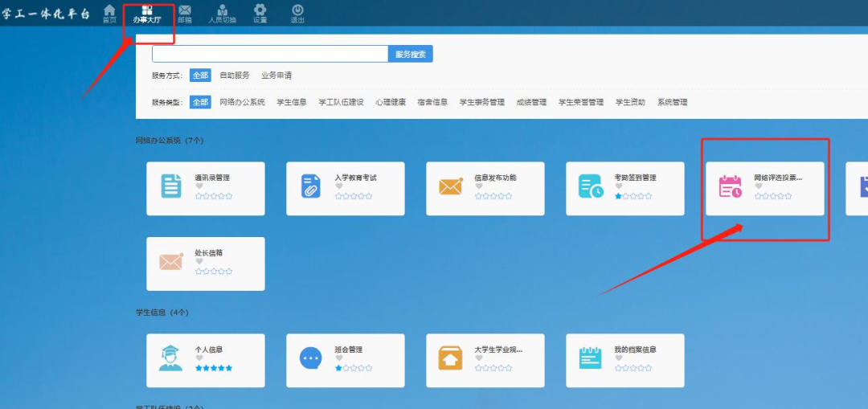
Task: Click the 服务搜索 search button
Action: pos(411,54)
